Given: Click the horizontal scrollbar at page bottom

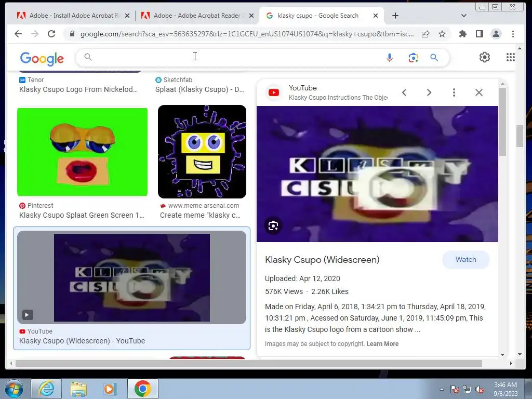Looking at the screenshot, I should coord(249,363).
